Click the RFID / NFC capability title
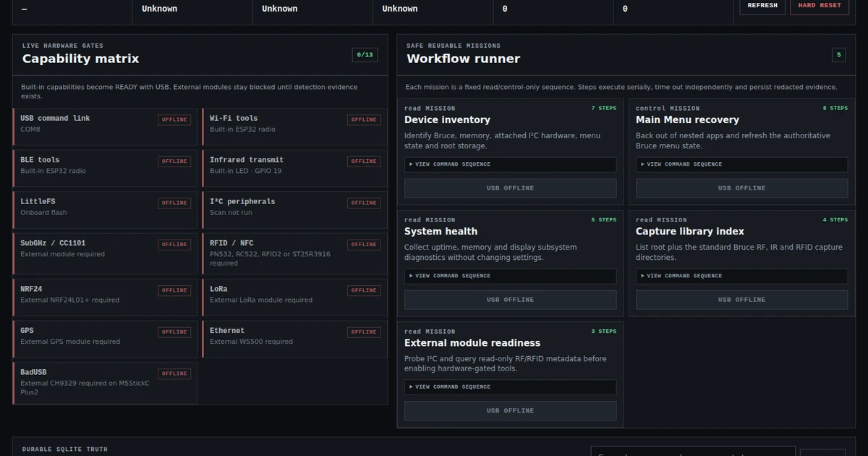This screenshot has height=456, width=868. point(231,243)
